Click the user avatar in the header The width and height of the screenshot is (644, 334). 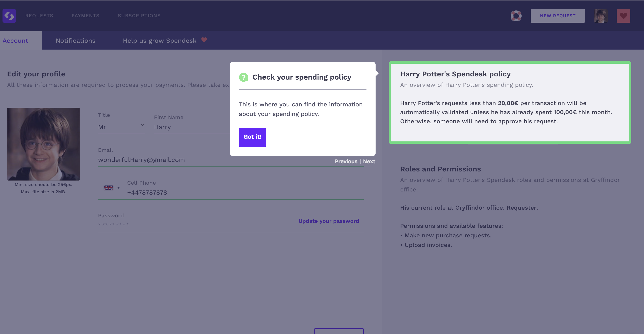[x=601, y=16]
